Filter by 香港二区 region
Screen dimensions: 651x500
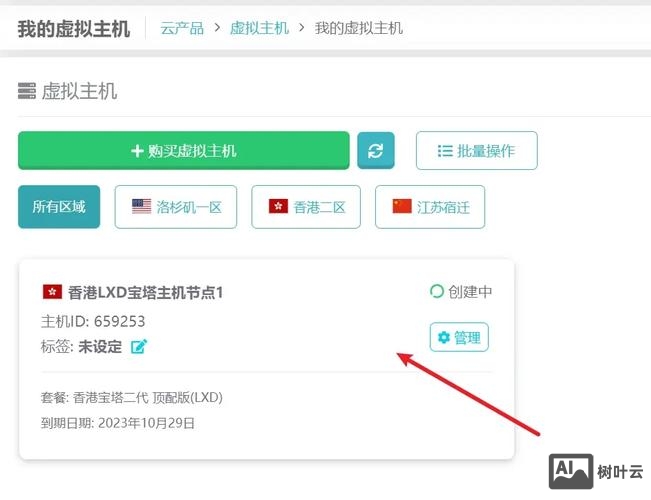[x=306, y=207]
